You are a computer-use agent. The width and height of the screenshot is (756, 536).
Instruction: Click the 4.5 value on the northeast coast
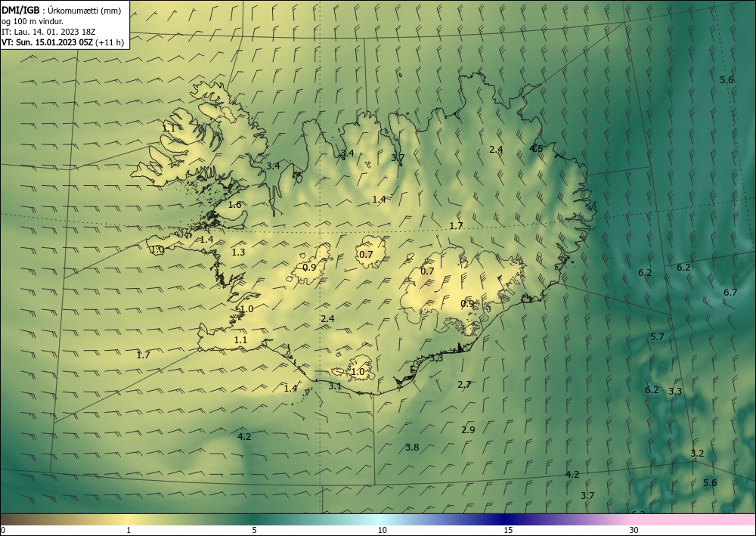(x=536, y=148)
